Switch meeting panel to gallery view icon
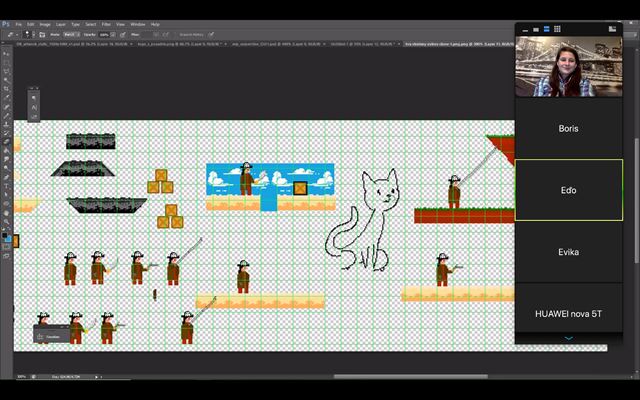 (x=558, y=30)
